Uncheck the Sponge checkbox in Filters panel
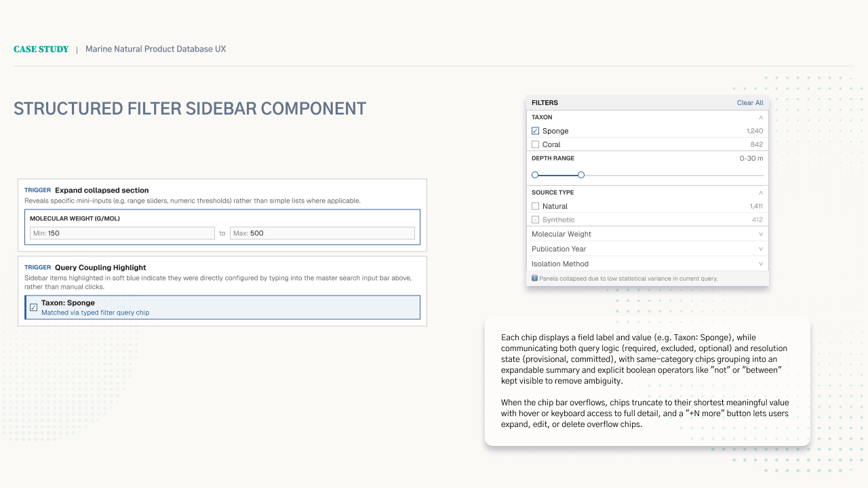The image size is (868, 488). [535, 131]
